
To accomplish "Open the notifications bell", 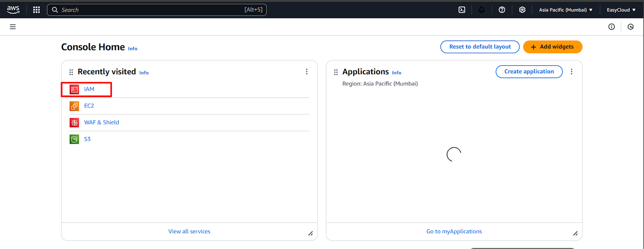I will [x=481, y=10].
